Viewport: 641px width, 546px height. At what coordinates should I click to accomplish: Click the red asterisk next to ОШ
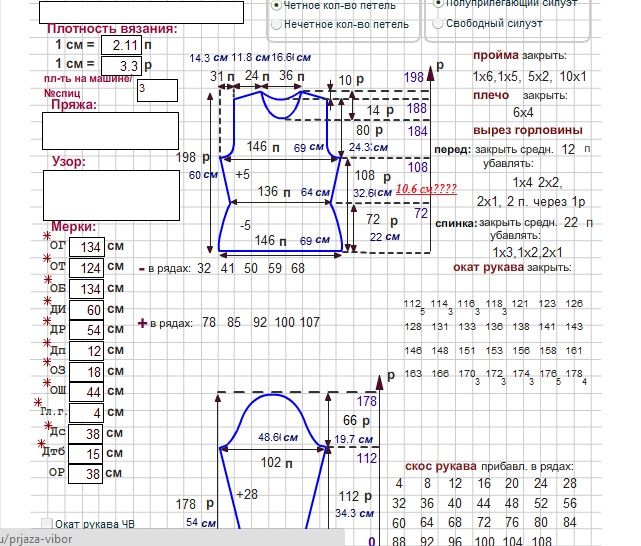46,383
